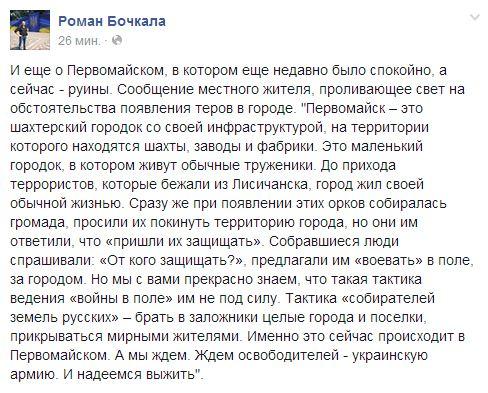Click the word «воевать» in quotes
Image resolution: width=488 pixels, height=393 pixels.
[388, 261]
